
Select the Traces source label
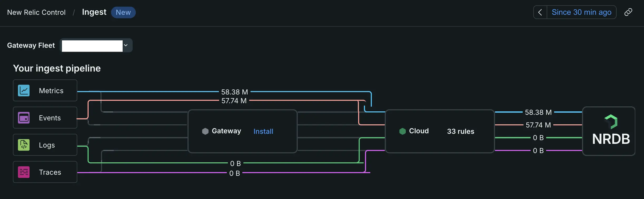[x=50, y=172]
